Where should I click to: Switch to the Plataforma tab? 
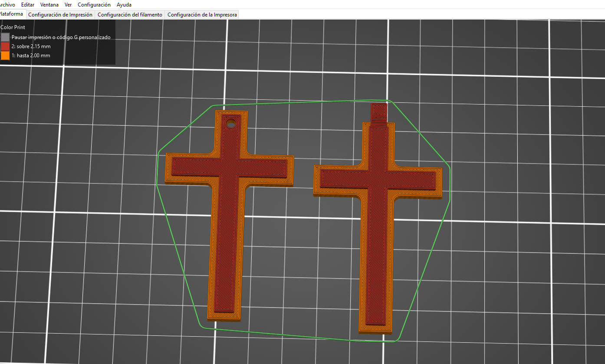click(x=12, y=14)
